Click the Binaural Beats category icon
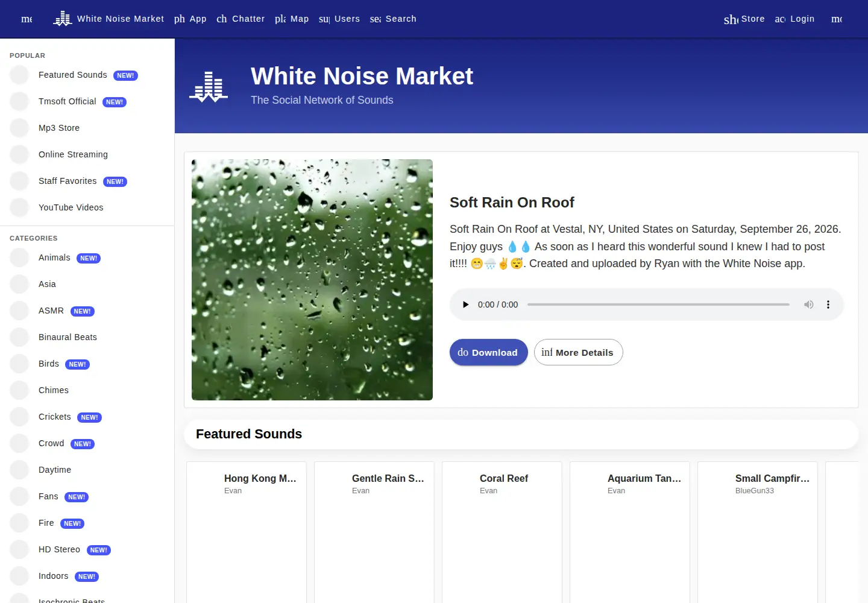Viewport: 868px width, 603px height. click(x=19, y=337)
